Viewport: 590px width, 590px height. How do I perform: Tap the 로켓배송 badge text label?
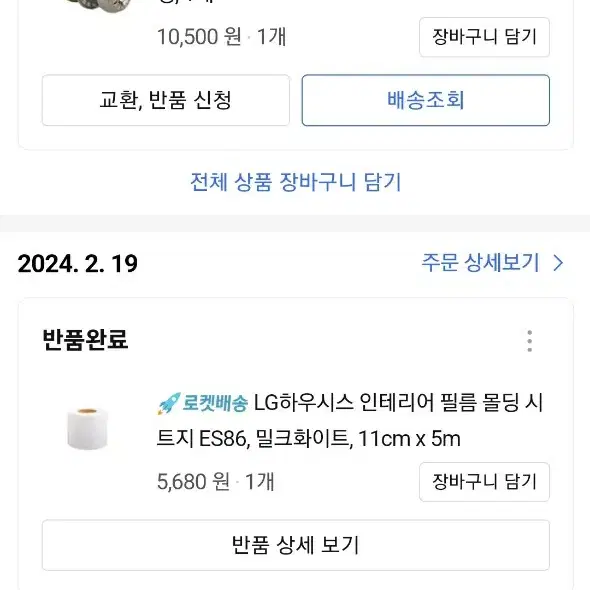(x=215, y=403)
